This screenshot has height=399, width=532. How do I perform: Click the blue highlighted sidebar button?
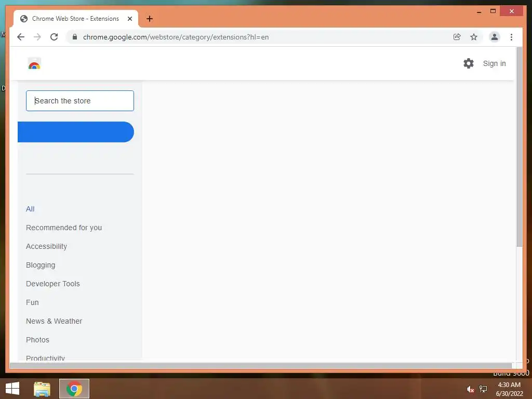(76, 132)
